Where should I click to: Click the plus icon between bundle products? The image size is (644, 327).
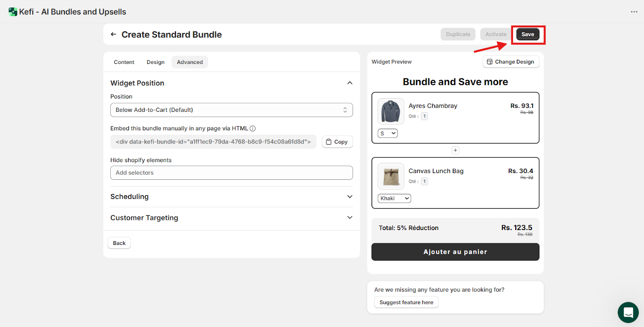pyautogui.click(x=455, y=150)
